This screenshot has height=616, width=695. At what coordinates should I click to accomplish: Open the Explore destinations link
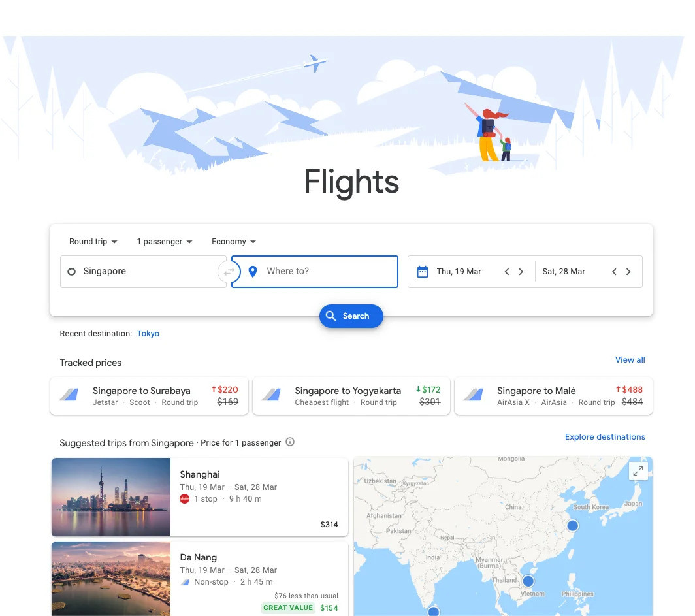tap(605, 437)
